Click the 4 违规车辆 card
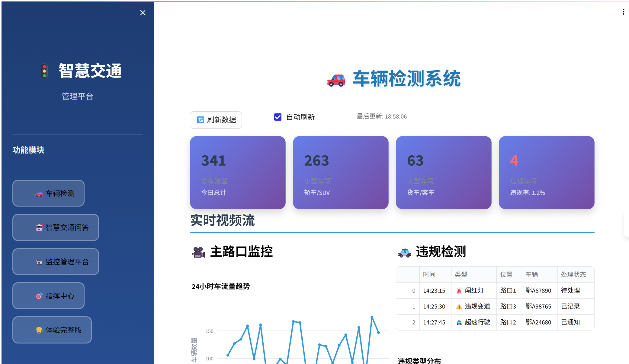This screenshot has width=629, height=364. click(x=547, y=173)
